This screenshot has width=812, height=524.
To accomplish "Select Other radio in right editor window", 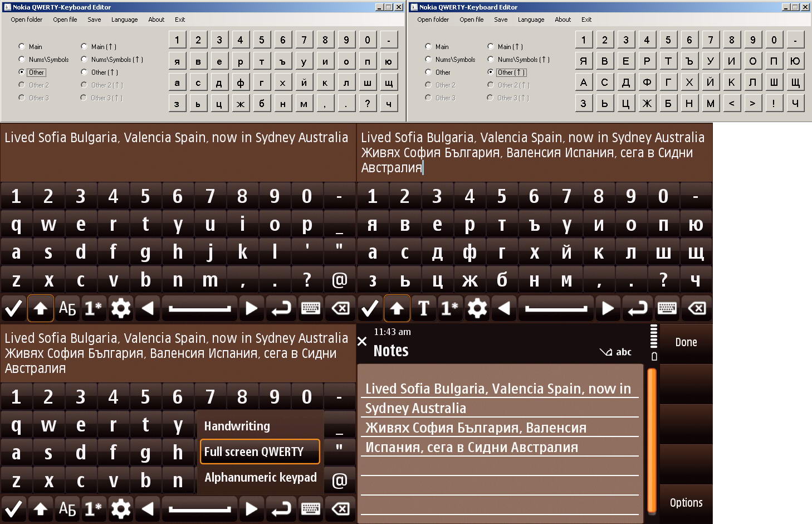I will [x=428, y=72].
